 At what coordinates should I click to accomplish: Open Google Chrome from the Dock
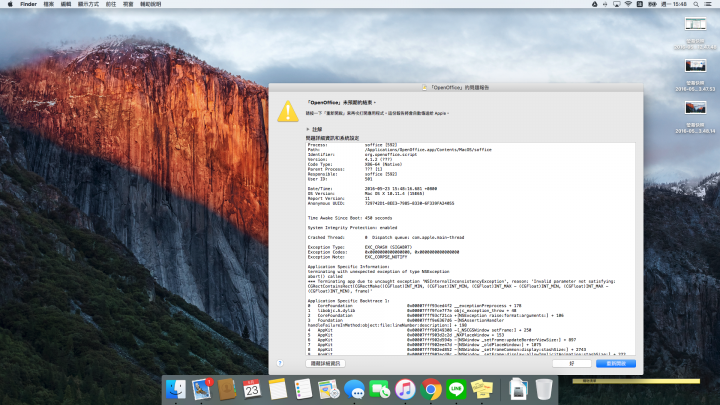(x=431, y=389)
